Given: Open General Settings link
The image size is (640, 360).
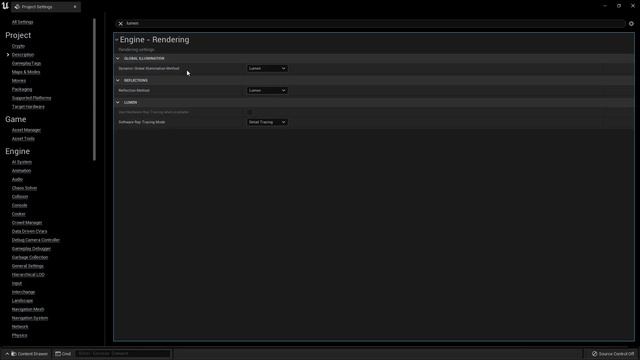Looking at the screenshot, I should click(x=28, y=266).
